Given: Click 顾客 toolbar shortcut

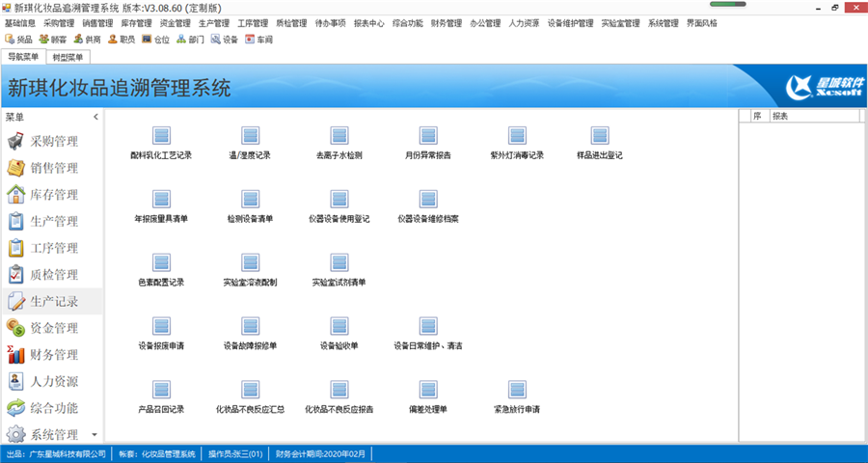Looking at the screenshot, I should point(53,40).
